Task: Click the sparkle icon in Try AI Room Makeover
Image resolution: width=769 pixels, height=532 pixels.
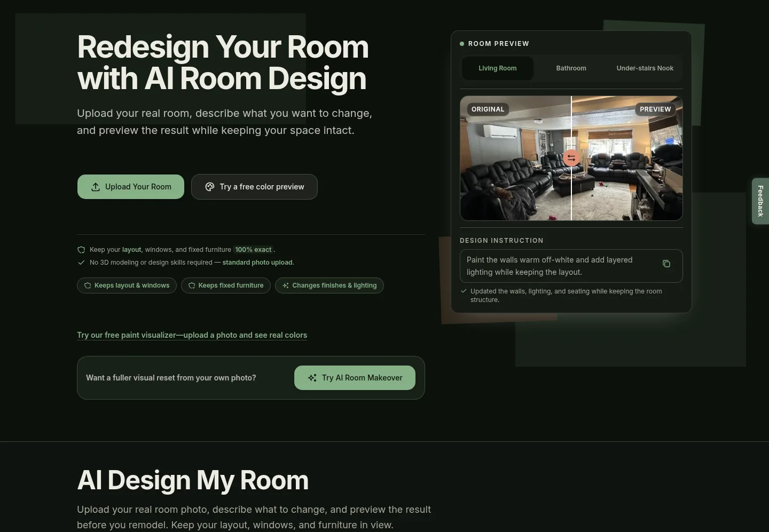Action: coord(312,378)
